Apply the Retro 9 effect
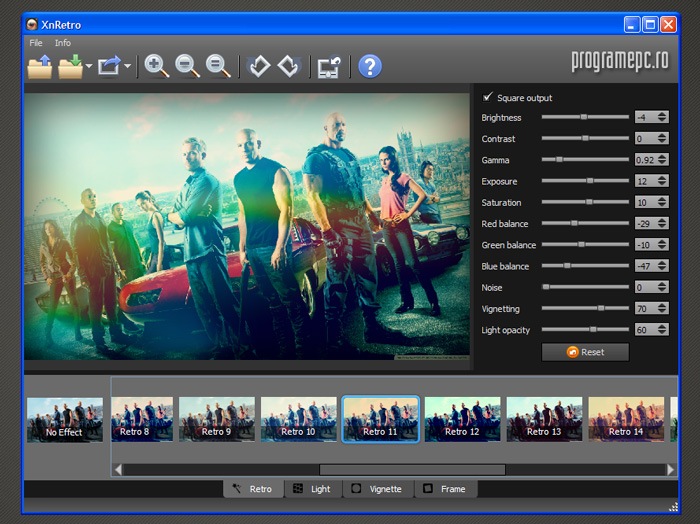The height and width of the screenshot is (524, 700). pos(217,420)
